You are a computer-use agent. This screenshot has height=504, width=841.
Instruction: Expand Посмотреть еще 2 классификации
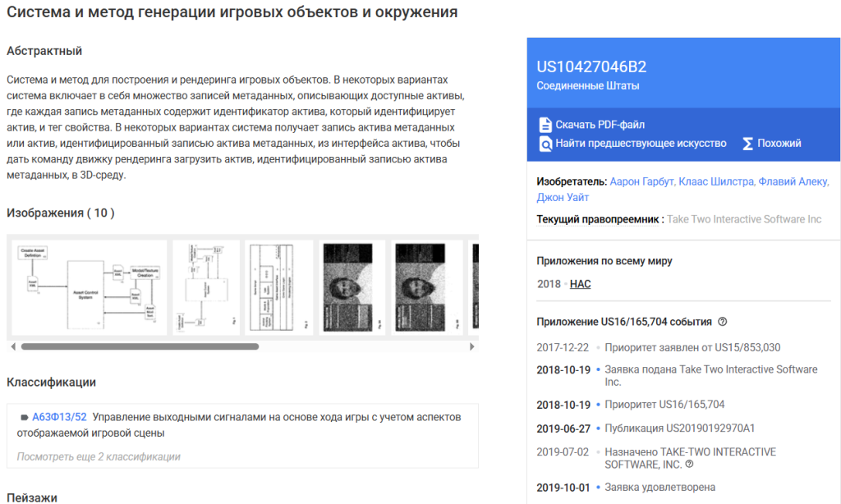point(99,456)
